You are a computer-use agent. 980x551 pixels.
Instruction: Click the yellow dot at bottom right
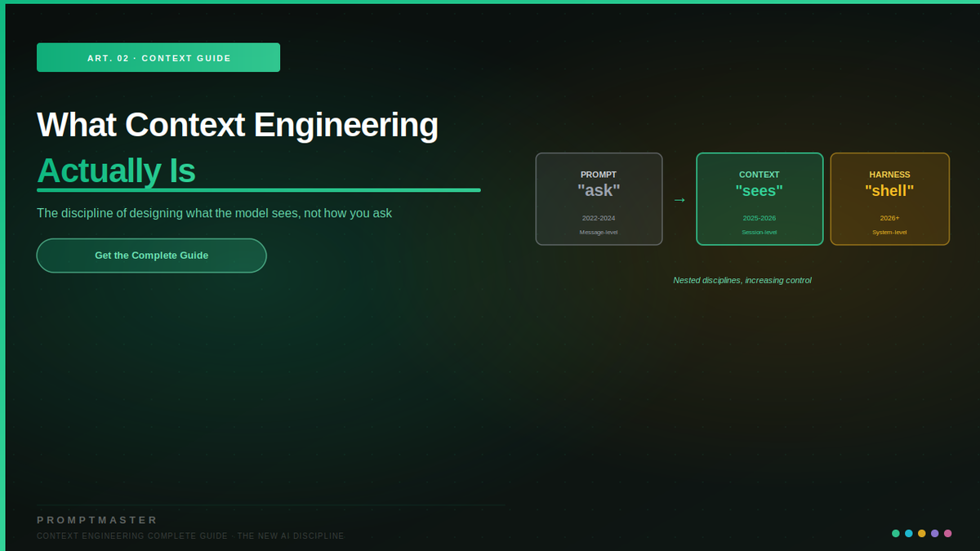[x=922, y=533]
